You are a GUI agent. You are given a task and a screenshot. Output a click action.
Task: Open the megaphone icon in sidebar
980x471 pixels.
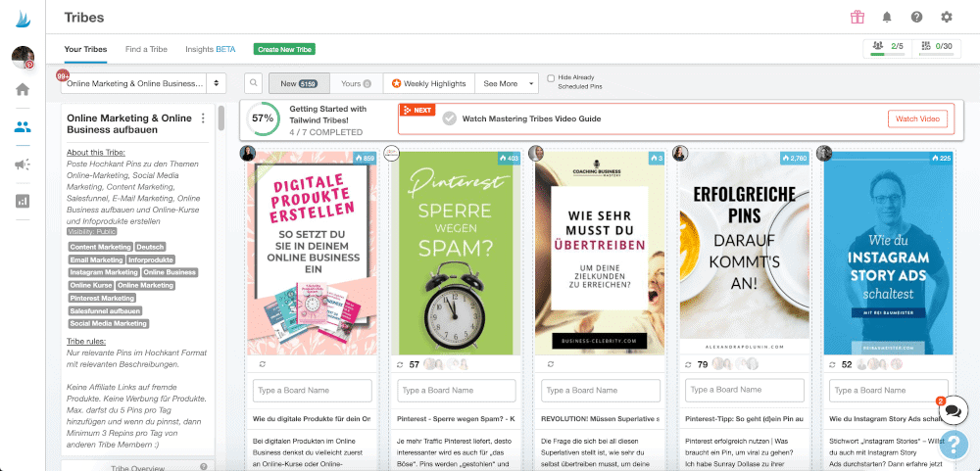(23, 164)
